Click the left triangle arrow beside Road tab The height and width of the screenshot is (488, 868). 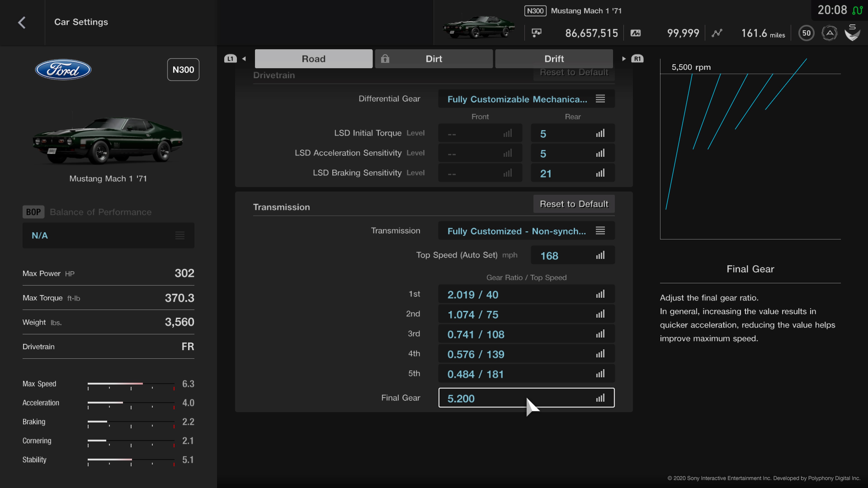[x=244, y=59]
